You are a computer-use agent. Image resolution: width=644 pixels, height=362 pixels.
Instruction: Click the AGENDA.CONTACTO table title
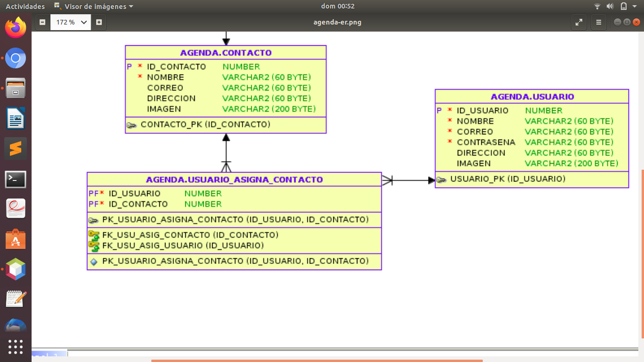click(226, 53)
